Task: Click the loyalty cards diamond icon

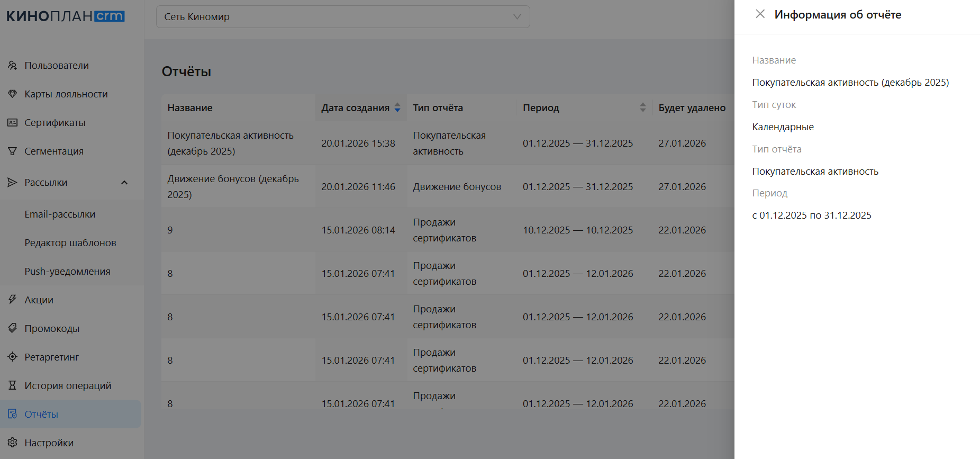Action: (x=12, y=94)
